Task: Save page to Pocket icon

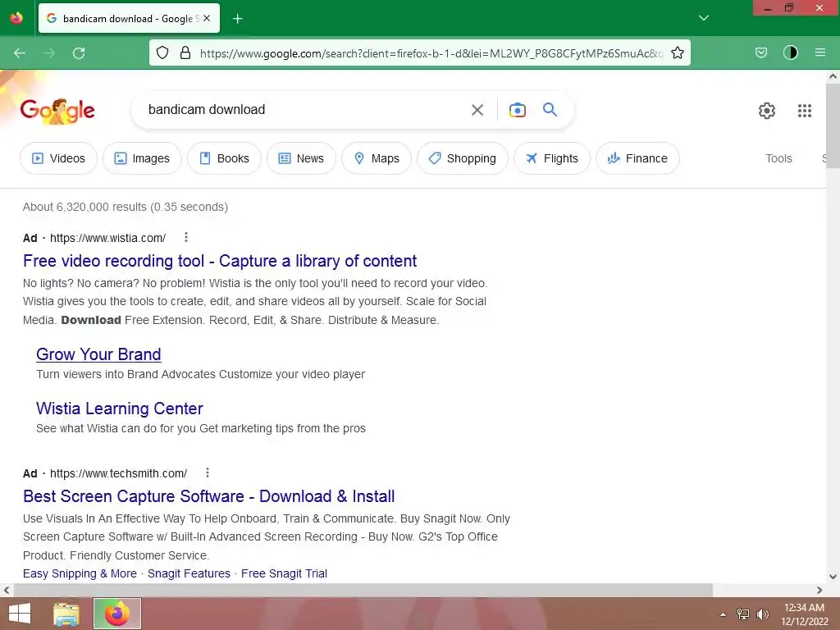Action: point(760,52)
